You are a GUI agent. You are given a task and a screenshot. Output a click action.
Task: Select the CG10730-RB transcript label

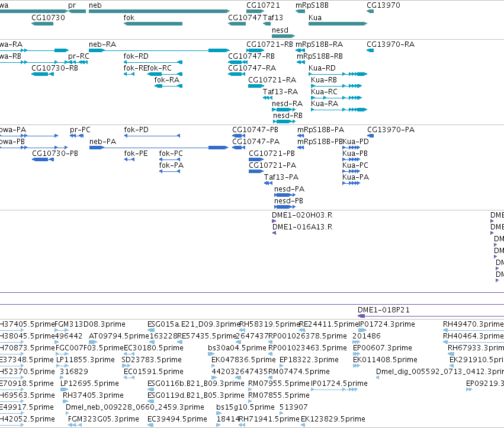(x=54, y=68)
